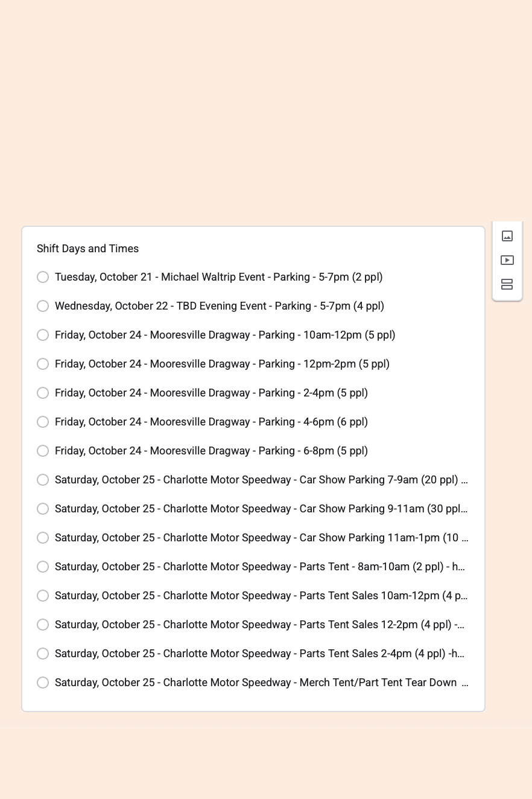Image resolution: width=532 pixels, height=799 pixels.
Task: Select Tuesday October 21 Michael Waltrip shift
Action: pyautogui.click(x=43, y=277)
